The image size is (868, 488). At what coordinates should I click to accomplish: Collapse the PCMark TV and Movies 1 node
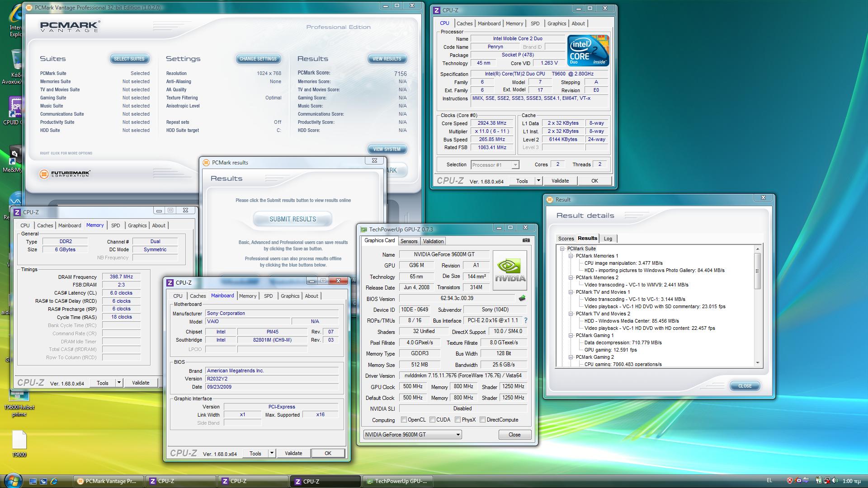(x=571, y=292)
